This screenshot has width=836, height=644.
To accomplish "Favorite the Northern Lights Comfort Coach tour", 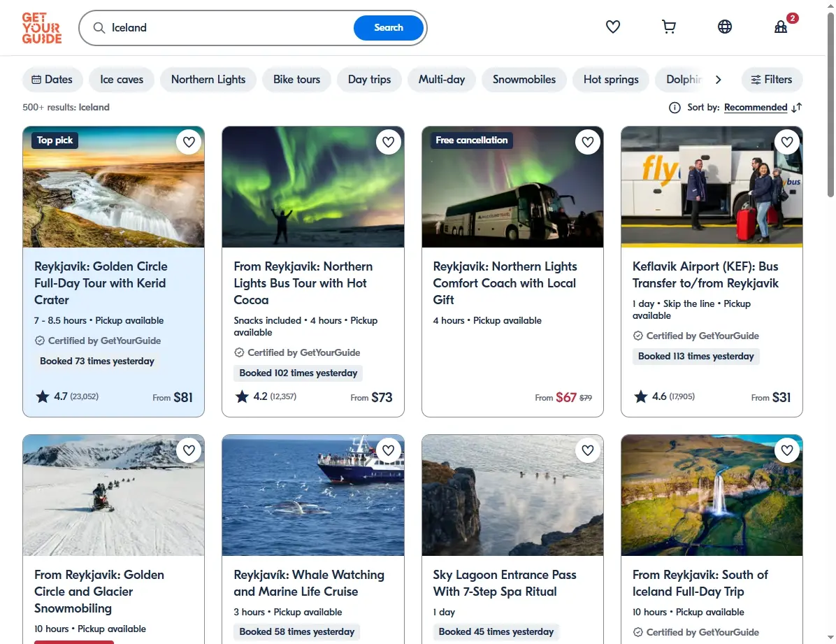I will 588,142.
